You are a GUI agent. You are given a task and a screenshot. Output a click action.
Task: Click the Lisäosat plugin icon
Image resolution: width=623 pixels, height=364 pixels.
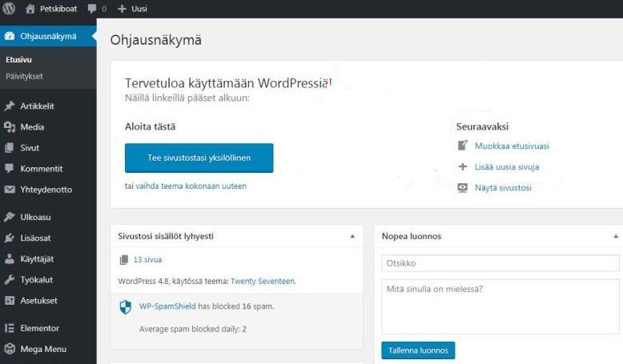tap(10, 238)
